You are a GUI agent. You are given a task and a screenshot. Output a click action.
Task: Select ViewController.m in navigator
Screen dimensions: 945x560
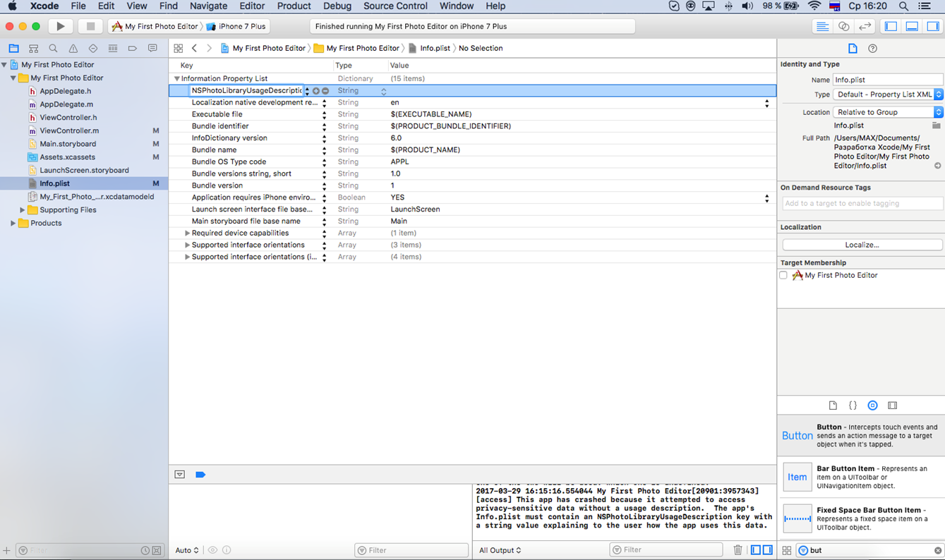[69, 130]
